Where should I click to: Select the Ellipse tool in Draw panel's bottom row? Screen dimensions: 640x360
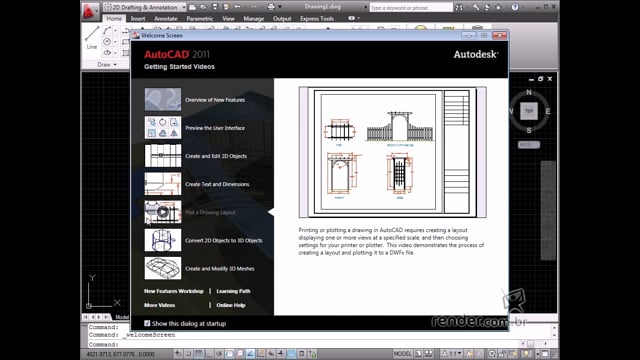click(107, 53)
